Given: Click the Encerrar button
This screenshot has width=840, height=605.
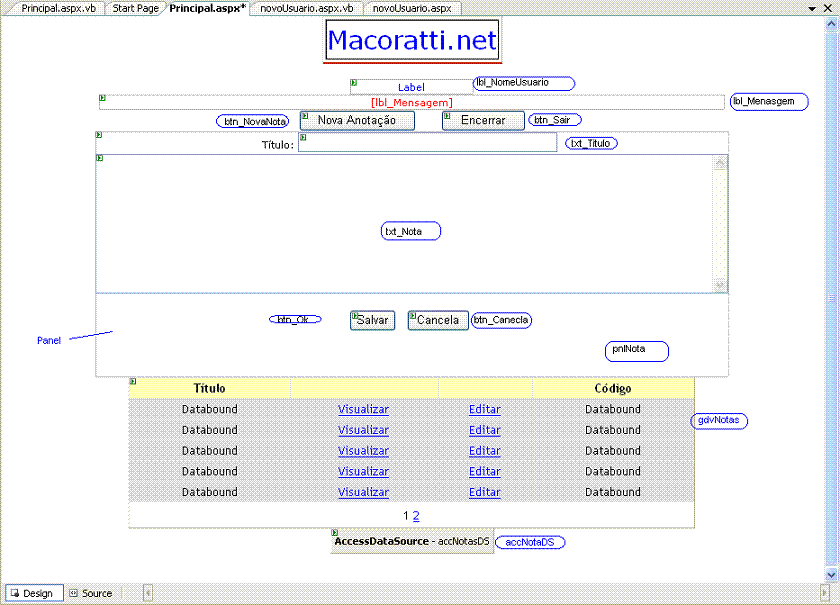Looking at the screenshot, I should point(483,121).
